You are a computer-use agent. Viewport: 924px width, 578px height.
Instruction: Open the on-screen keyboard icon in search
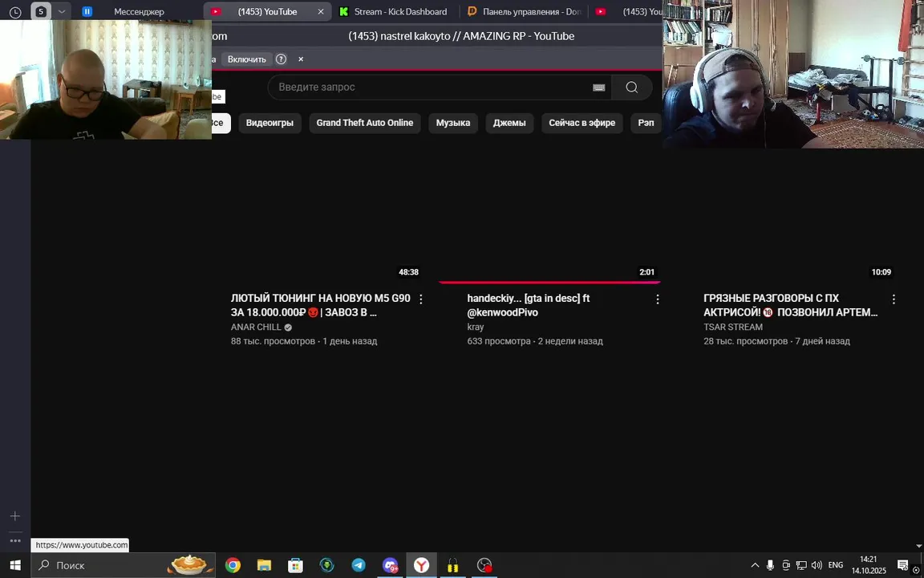coord(598,88)
